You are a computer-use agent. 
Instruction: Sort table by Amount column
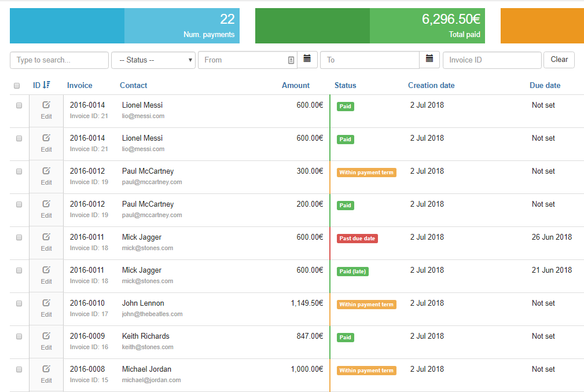click(295, 85)
